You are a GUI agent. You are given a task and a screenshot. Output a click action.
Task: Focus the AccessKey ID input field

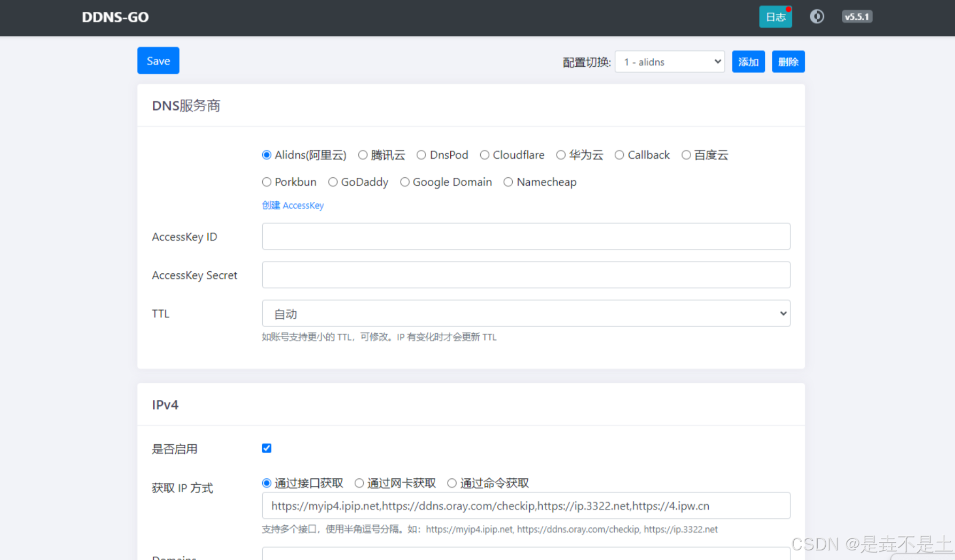click(526, 236)
